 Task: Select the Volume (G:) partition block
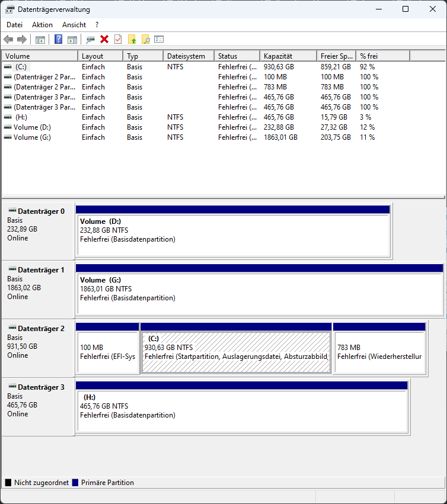click(260, 290)
